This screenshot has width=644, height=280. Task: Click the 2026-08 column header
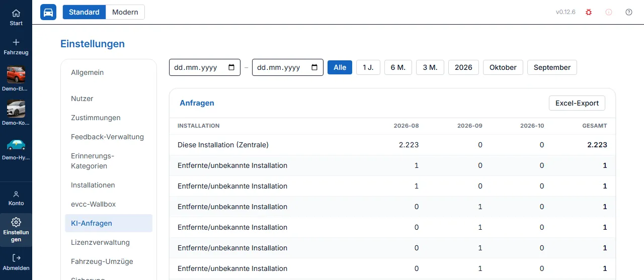(406, 126)
